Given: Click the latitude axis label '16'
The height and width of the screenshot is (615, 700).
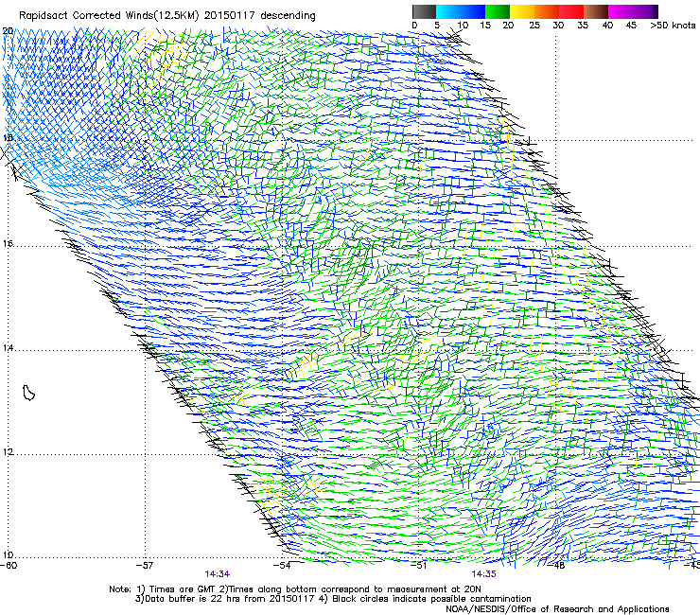Looking at the screenshot, I should pos(8,244).
